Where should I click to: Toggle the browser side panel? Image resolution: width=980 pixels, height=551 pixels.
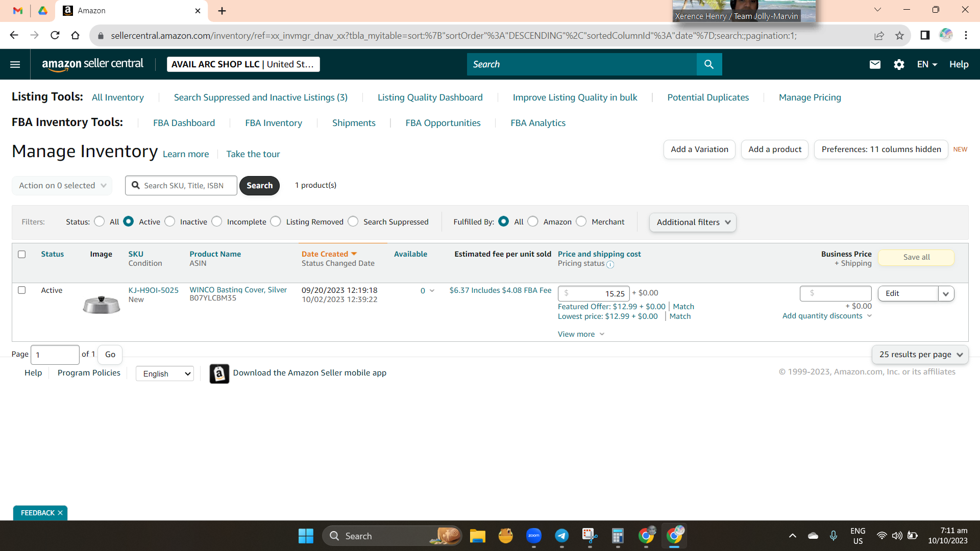click(925, 35)
